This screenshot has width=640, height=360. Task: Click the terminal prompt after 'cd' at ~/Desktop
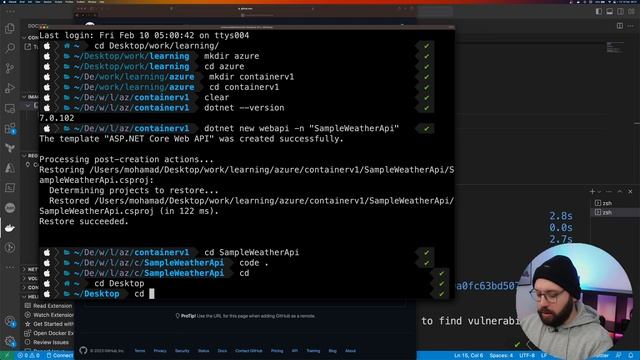[x=152, y=294]
